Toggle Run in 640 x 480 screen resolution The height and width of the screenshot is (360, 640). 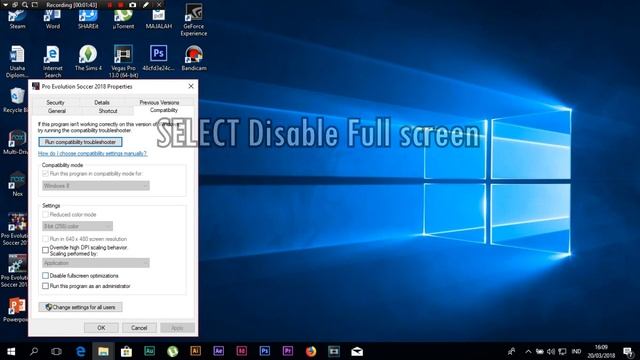[x=45, y=239]
